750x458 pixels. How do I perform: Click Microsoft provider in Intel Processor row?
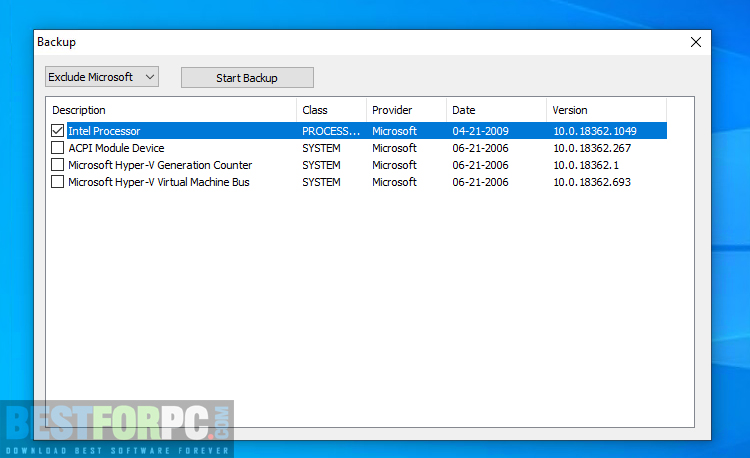pyautogui.click(x=394, y=131)
